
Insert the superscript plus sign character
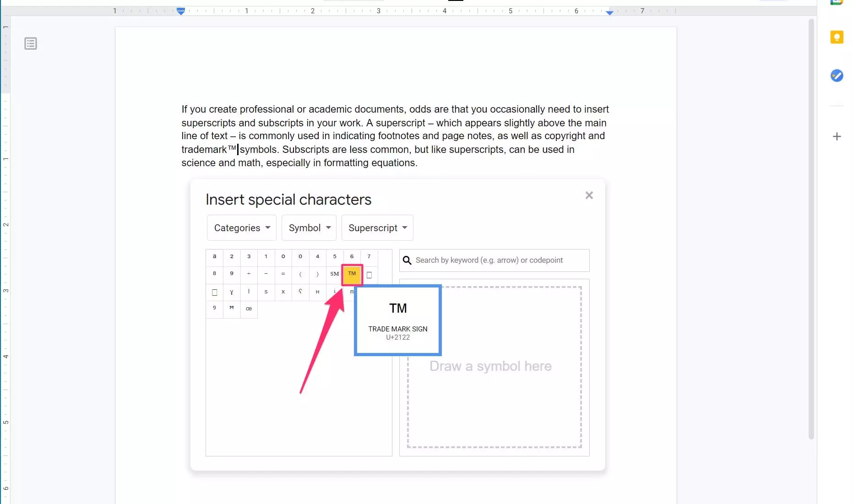249,274
